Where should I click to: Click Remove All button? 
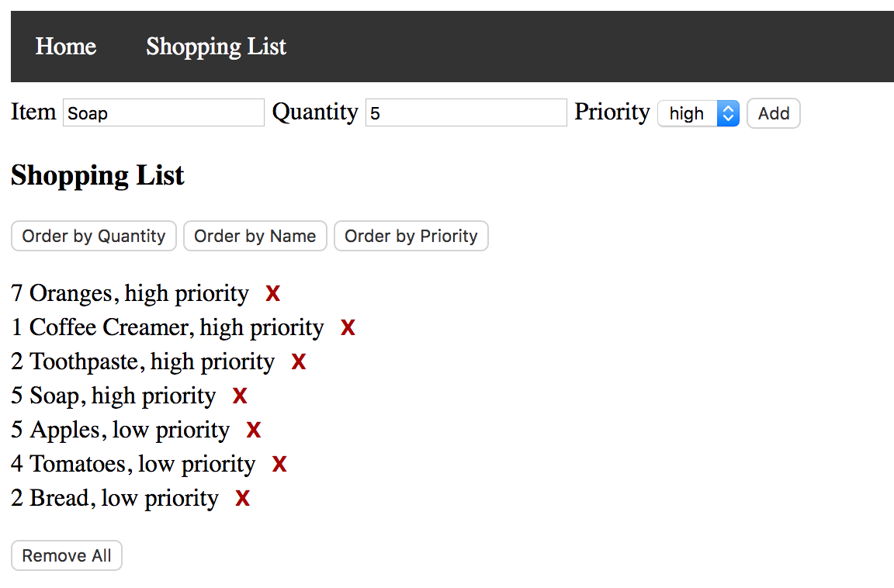[67, 555]
